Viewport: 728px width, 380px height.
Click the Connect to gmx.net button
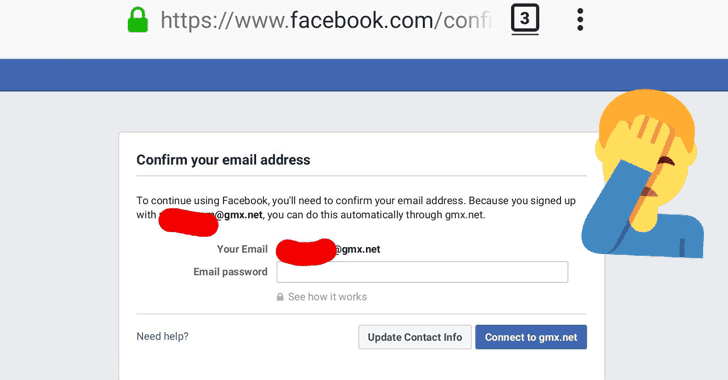pyautogui.click(x=531, y=337)
